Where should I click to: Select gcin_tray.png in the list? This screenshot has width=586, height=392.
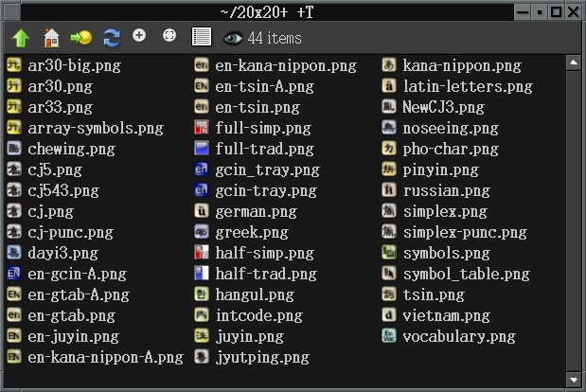pyautogui.click(x=267, y=169)
